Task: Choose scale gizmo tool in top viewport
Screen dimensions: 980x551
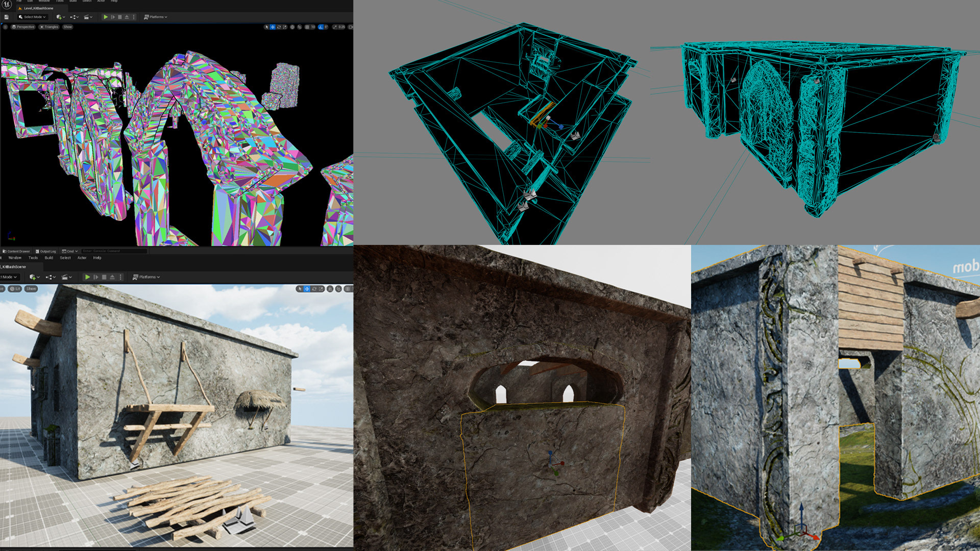Action: point(285,27)
